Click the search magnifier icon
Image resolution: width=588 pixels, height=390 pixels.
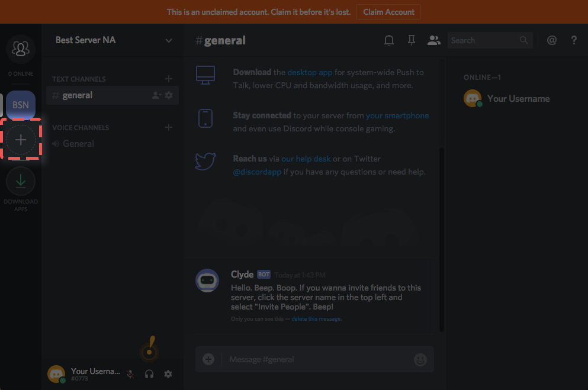click(524, 40)
